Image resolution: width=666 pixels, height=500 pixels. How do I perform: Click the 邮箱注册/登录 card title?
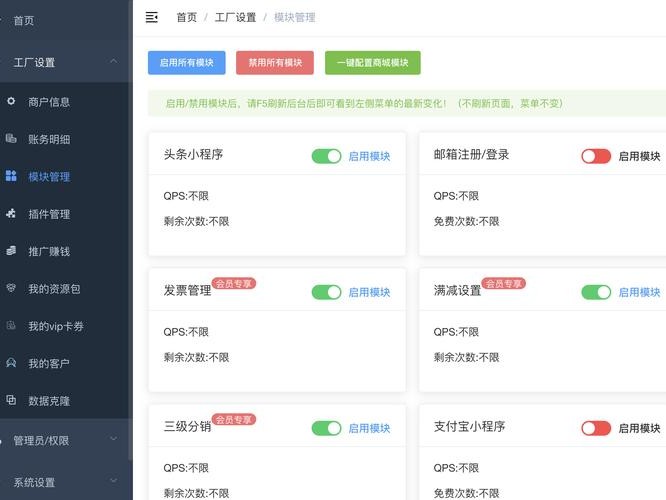[x=471, y=154]
